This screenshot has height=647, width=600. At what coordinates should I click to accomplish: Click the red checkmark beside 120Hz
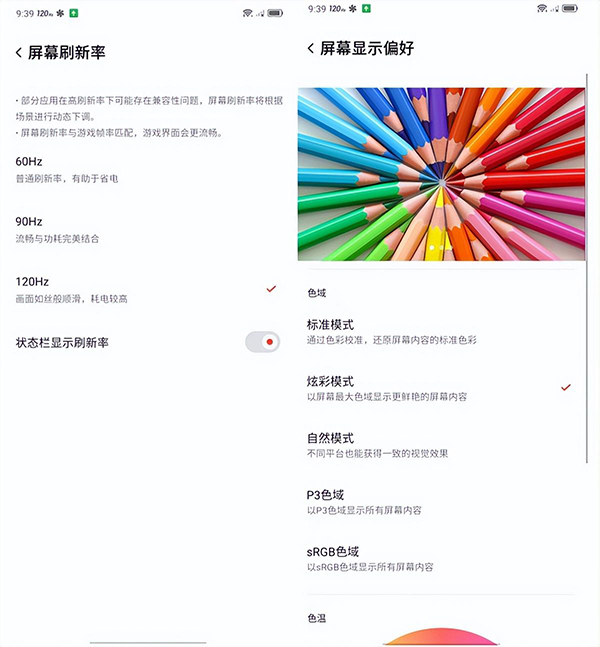tap(270, 288)
